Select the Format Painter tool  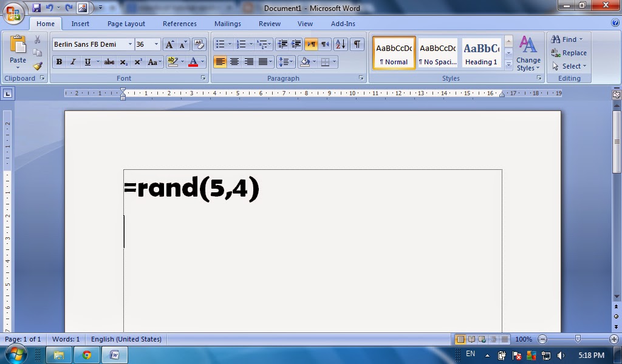coord(36,66)
